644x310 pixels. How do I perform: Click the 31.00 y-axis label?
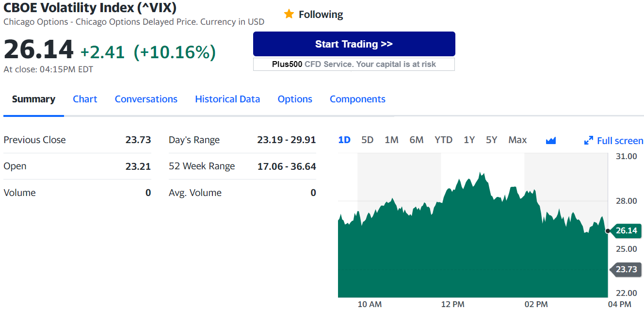click(x=626, y=156)
